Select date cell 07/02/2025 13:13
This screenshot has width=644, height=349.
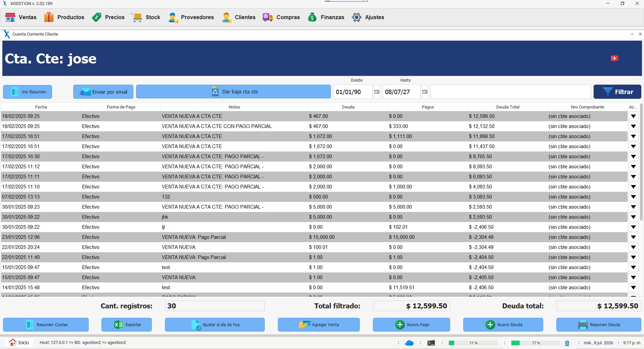(41, 197)
